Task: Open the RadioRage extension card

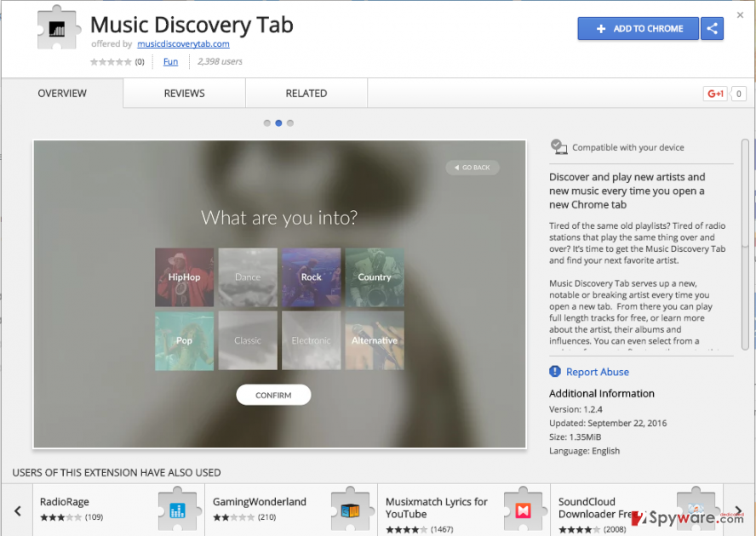Action: (118, 510)
